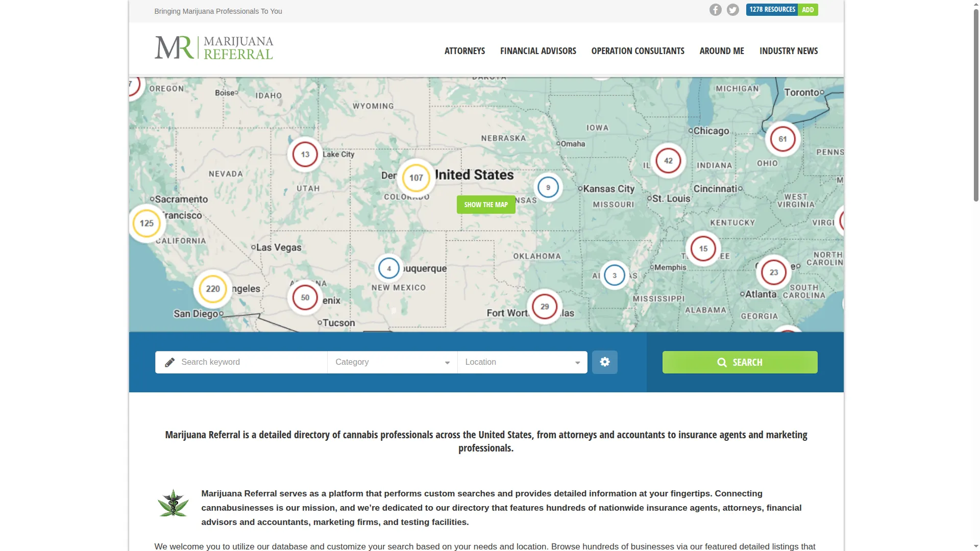Viewport: 980px width, 551px height.
Task: Click the 15 cluster marker in Tennessee
Action: pos(703,248)
